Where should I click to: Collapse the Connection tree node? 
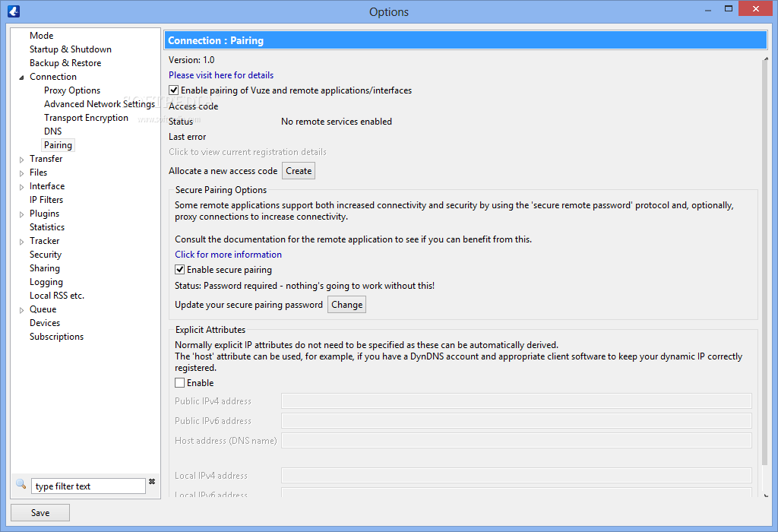click(21, 78)
